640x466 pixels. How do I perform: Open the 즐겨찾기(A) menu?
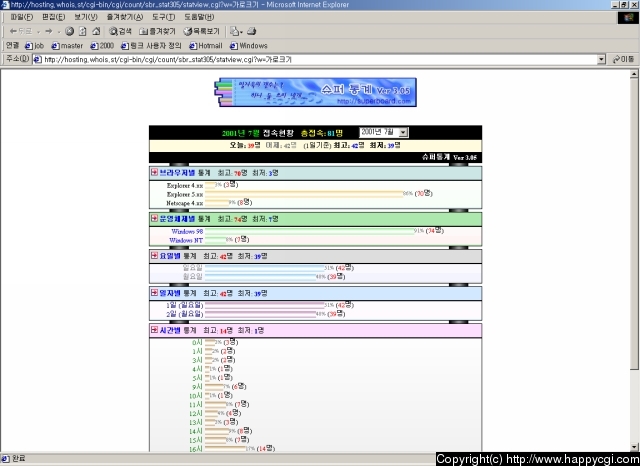pos(125,17)
